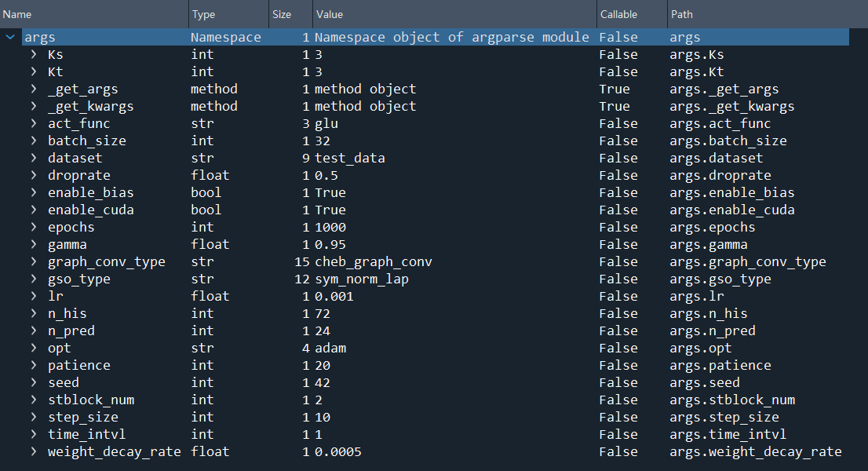Click the value cheb_graph_conv

pos(374,261)
